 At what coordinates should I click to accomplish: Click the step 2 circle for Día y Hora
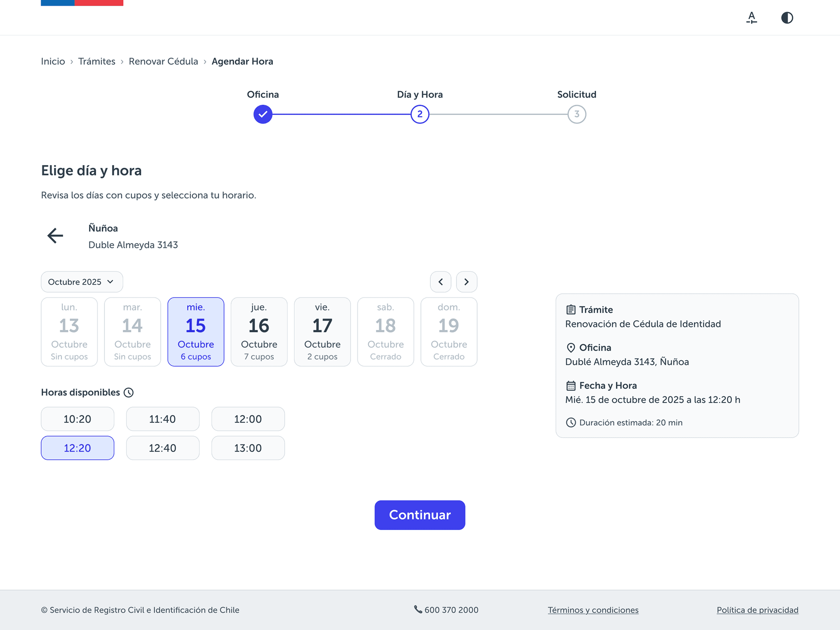[419, 114]
